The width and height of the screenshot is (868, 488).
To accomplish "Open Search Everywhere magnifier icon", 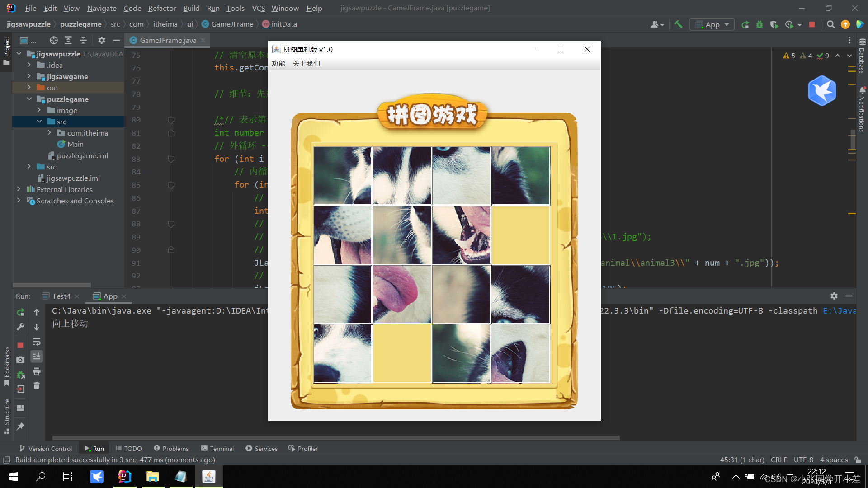I will tap(830, 24).
